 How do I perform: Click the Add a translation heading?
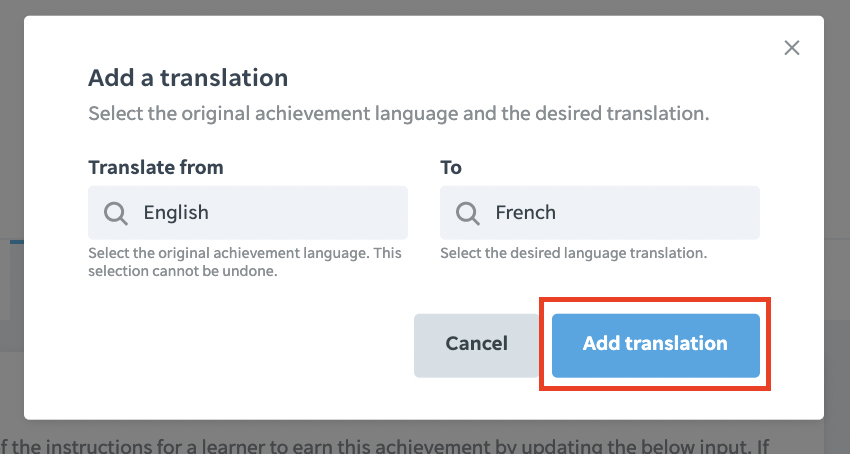tap(188, 78)
